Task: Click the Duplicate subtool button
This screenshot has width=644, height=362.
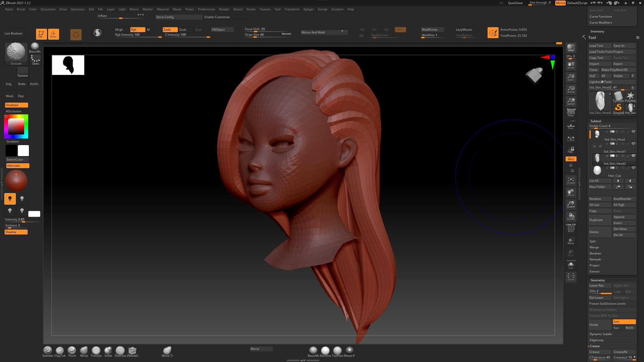Action: 599,220
